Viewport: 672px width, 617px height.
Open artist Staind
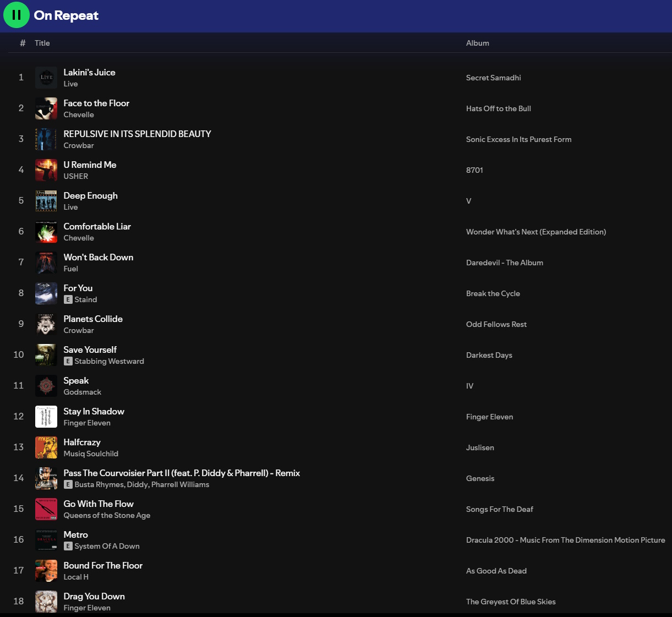click(x=86, y=299)
